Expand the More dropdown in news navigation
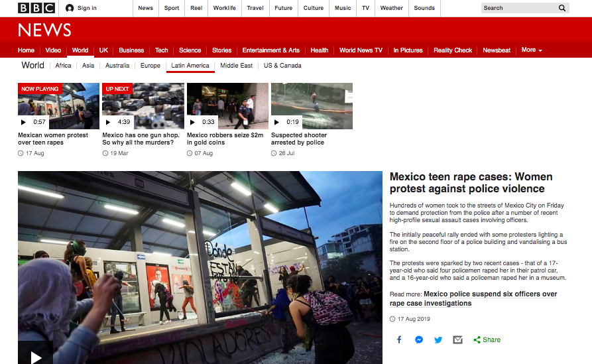This screenshot has width=592, height=364. pyautogui.click(x=532, y=50)
